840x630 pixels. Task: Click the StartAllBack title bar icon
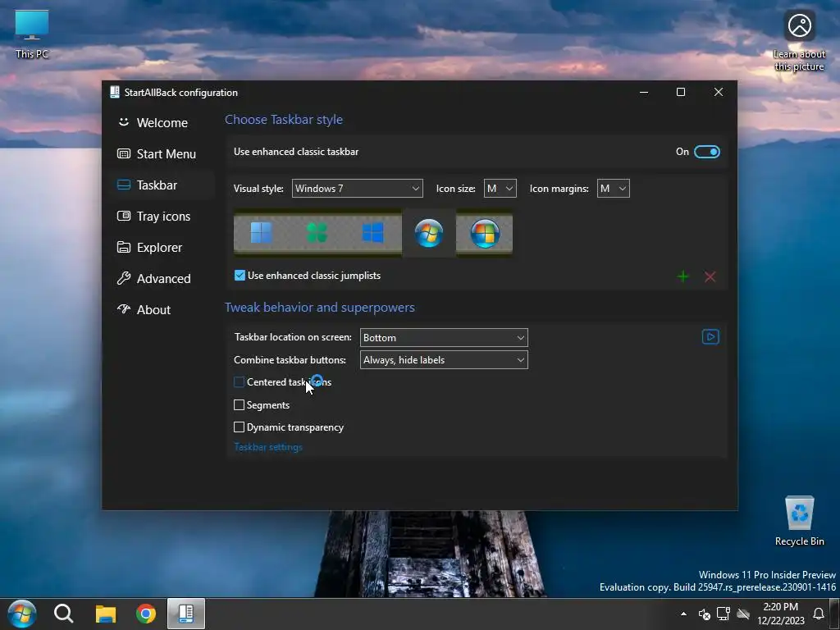pos(115,92)
